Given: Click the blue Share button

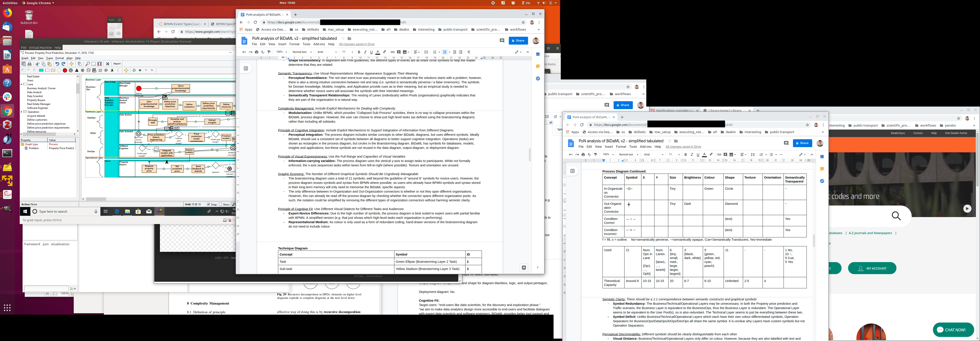Looking at the screenshot, I should [x=518, y=41].
